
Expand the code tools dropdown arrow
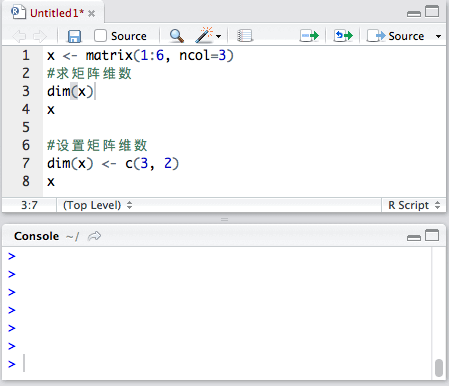[218, 36]
